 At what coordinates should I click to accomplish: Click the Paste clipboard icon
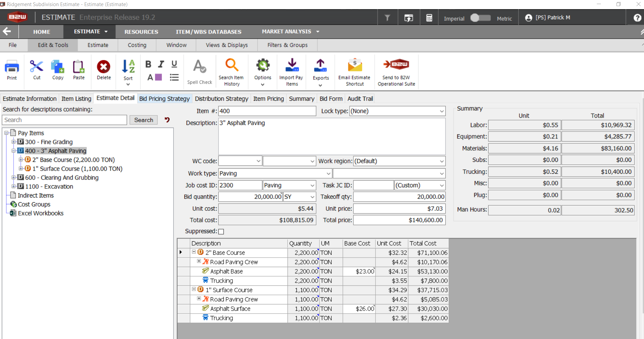(x=78, y=67)
